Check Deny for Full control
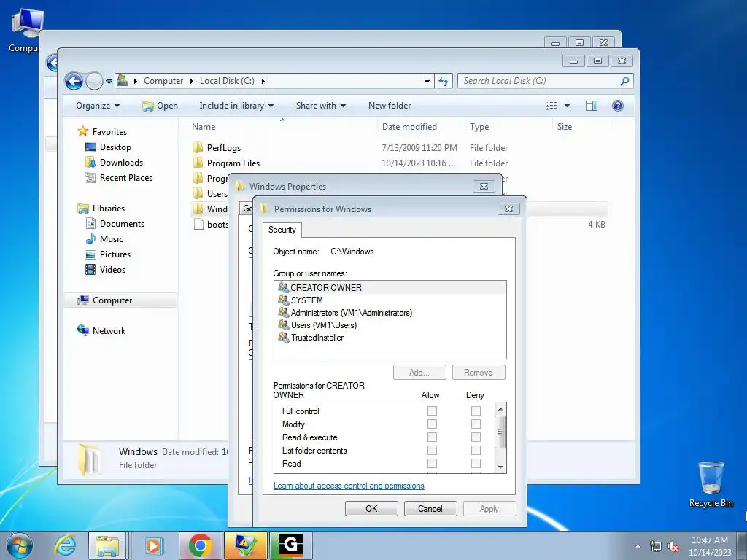 (476, 411)
